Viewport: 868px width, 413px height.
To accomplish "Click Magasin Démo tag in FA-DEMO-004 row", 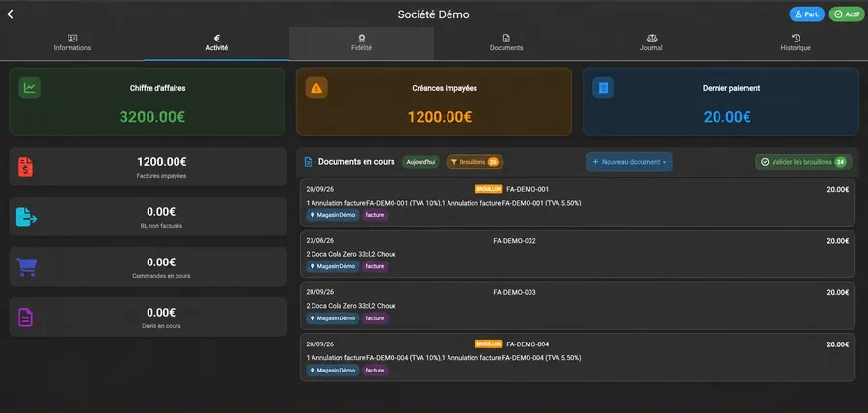I will coord(332,371).
